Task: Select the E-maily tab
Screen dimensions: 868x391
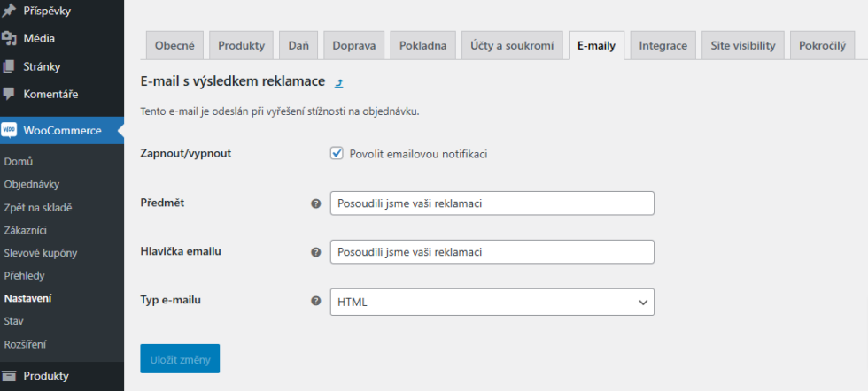Action: pyautogui.click(x=596, y=45)
